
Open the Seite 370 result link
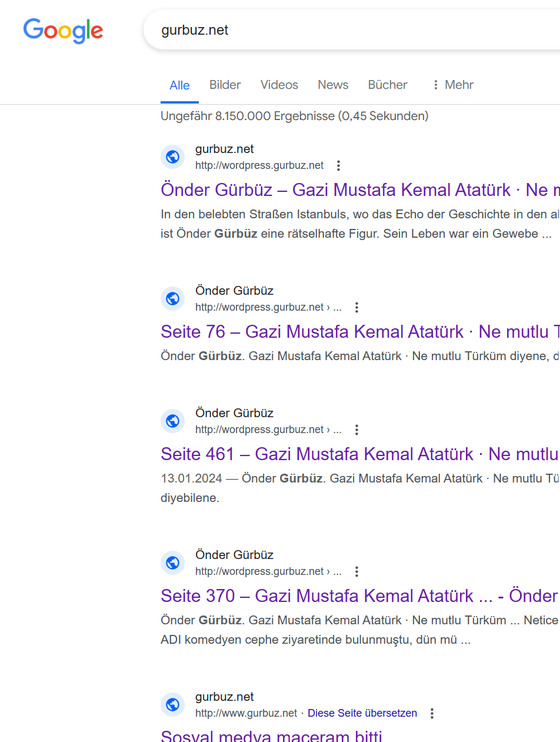coord(360,596)
